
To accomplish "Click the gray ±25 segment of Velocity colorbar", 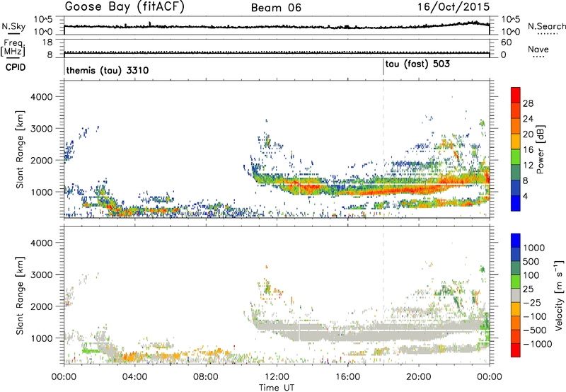I will click(x=516, y=295).
